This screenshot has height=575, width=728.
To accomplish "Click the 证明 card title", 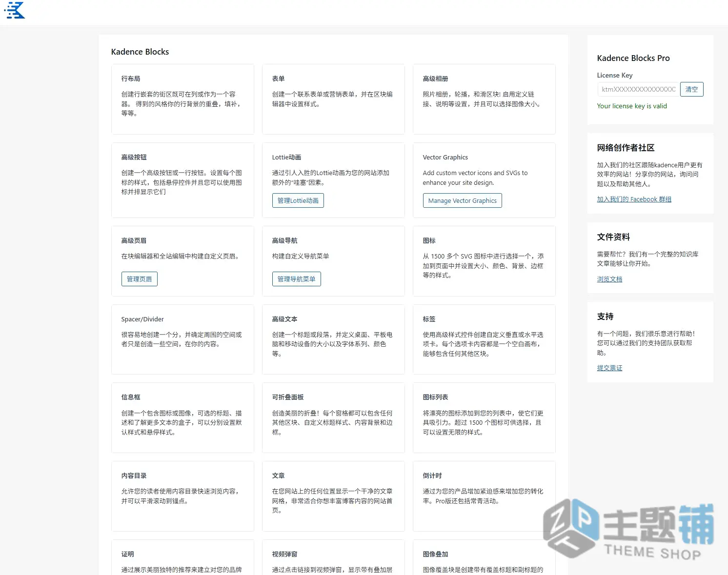I will click(x=127, y=554).
